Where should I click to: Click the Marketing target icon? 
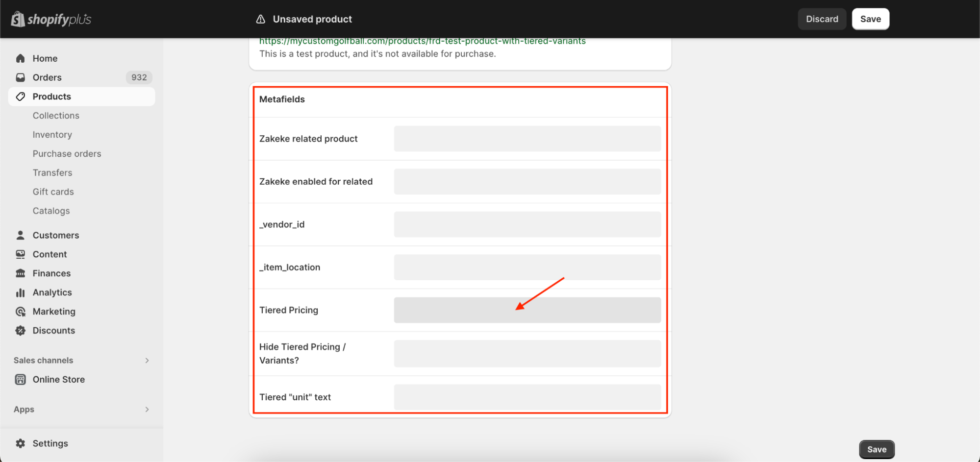pyautogui.click(x=20, y=312)
